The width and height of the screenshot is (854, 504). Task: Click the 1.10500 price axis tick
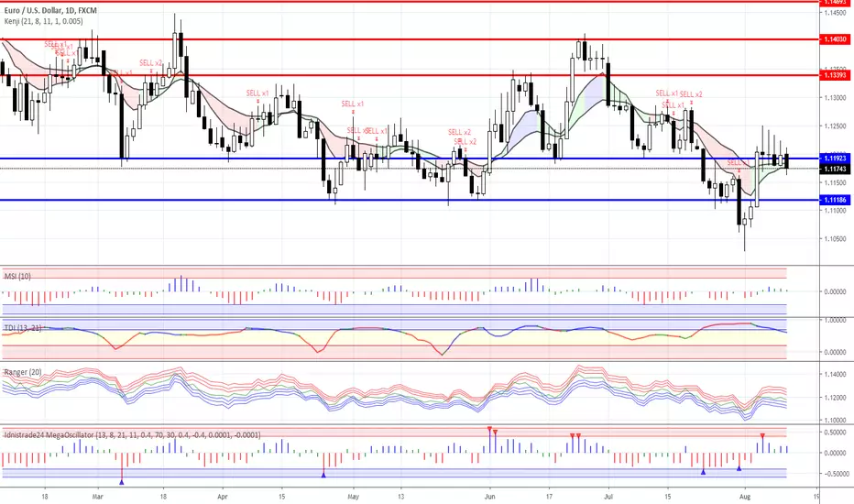point(836,238)
